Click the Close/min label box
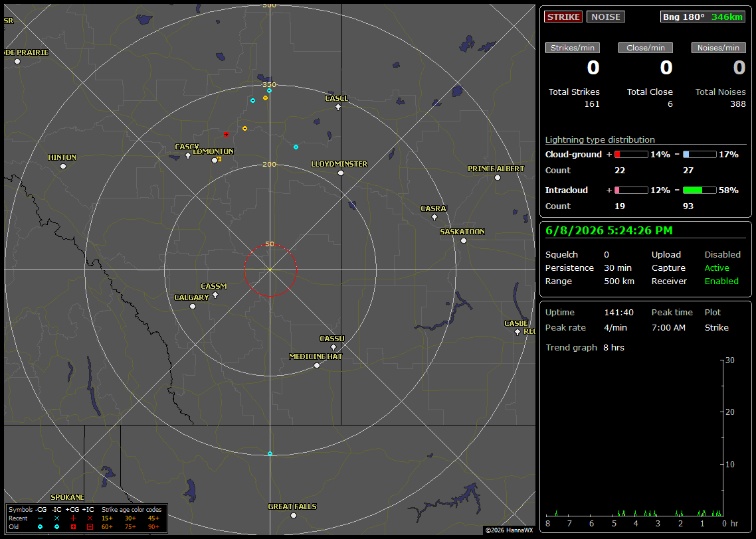The height and width of the screenshot is (539, 756). click(x=646, y=48)
